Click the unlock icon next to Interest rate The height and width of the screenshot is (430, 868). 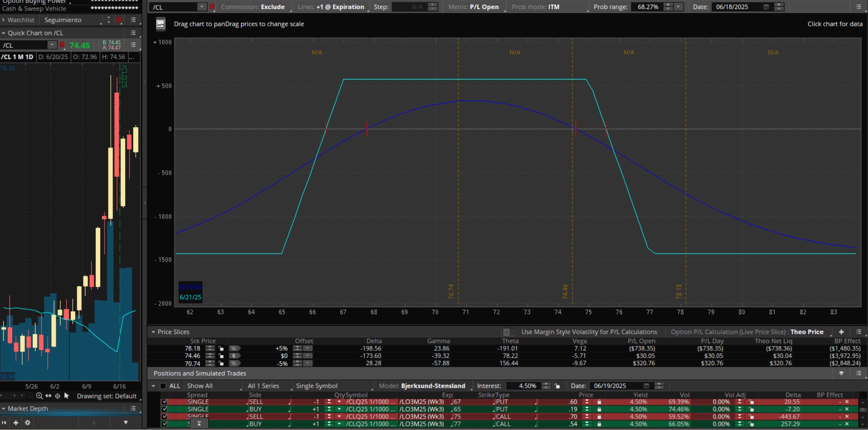pos(557,386)
